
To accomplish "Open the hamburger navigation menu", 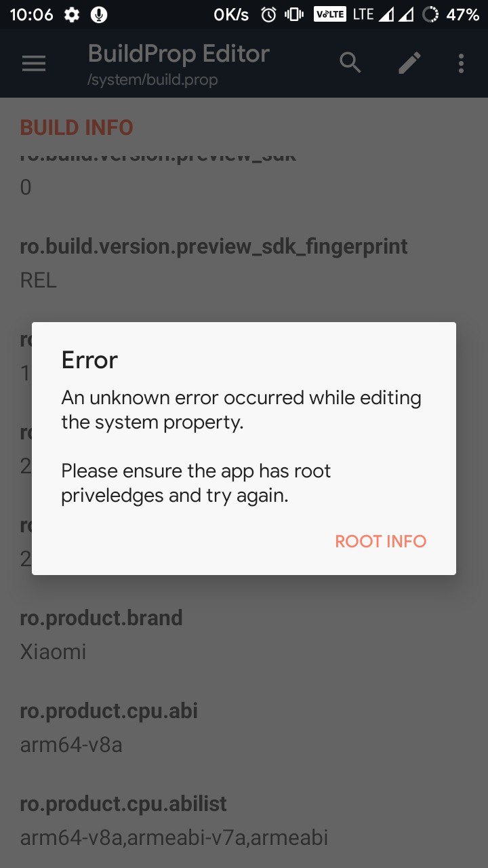I will point(34,64).
